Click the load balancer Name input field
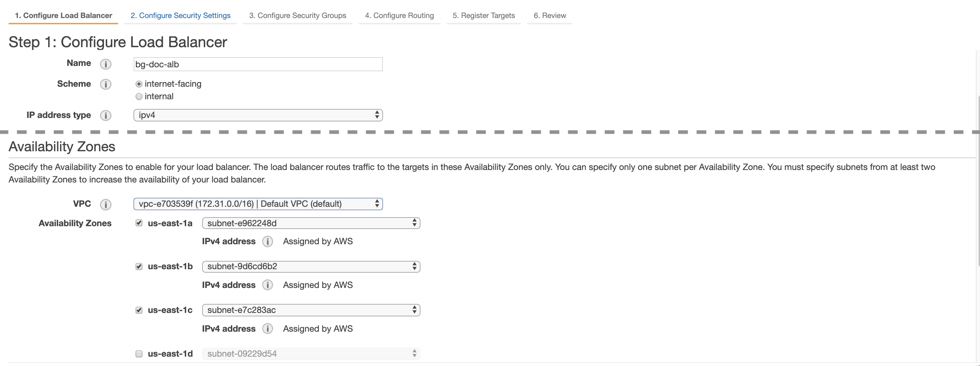The image size is (980, 366). (258, 64)
